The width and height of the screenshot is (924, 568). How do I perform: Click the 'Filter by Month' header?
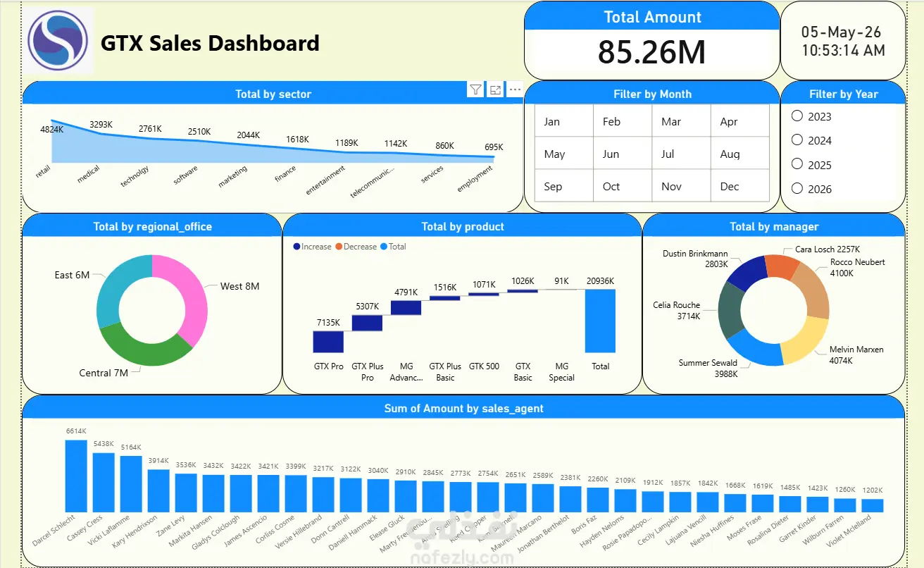(652, 94)
